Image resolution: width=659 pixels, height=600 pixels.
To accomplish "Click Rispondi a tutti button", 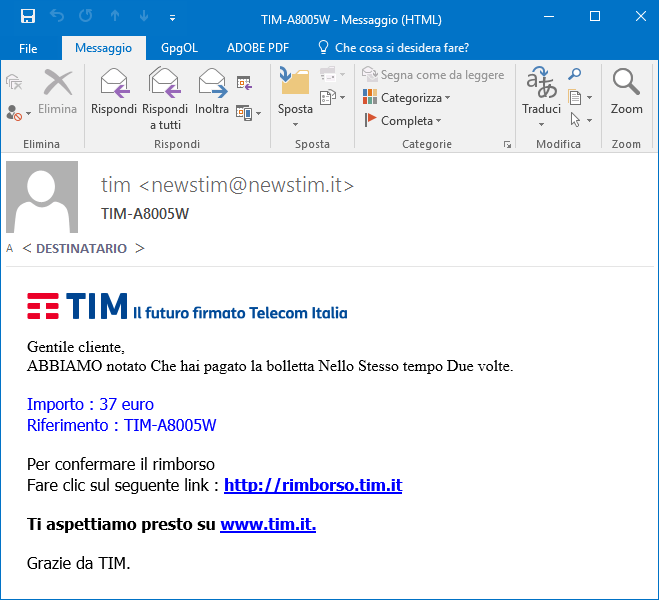I will pos(165,99).
